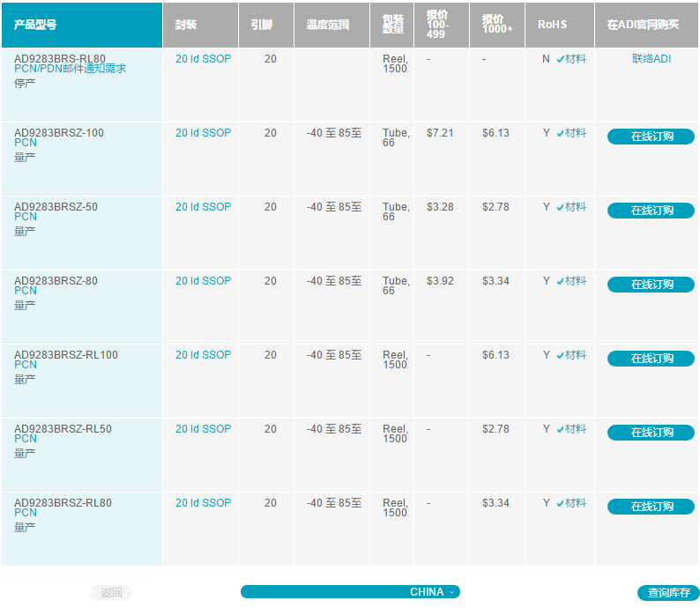
Task: Select 停产 status under AD9283BRS-RL80
Action: coord(25,84)
